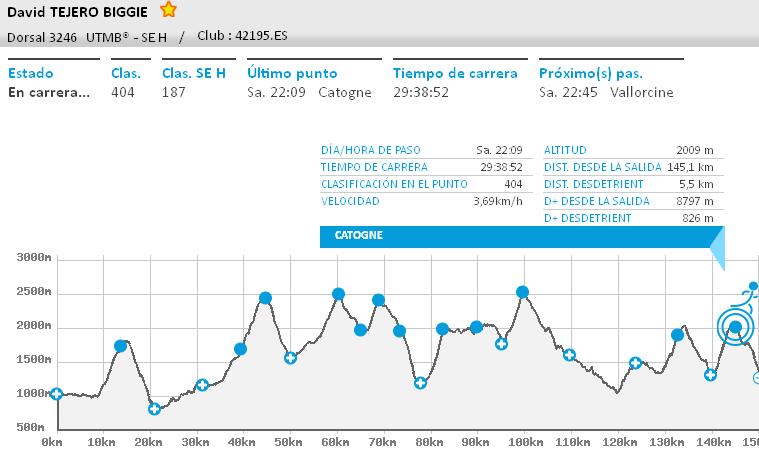Click the plus aid-station marker near 50km
Screen dimensions: 759x454
(290, 357)
